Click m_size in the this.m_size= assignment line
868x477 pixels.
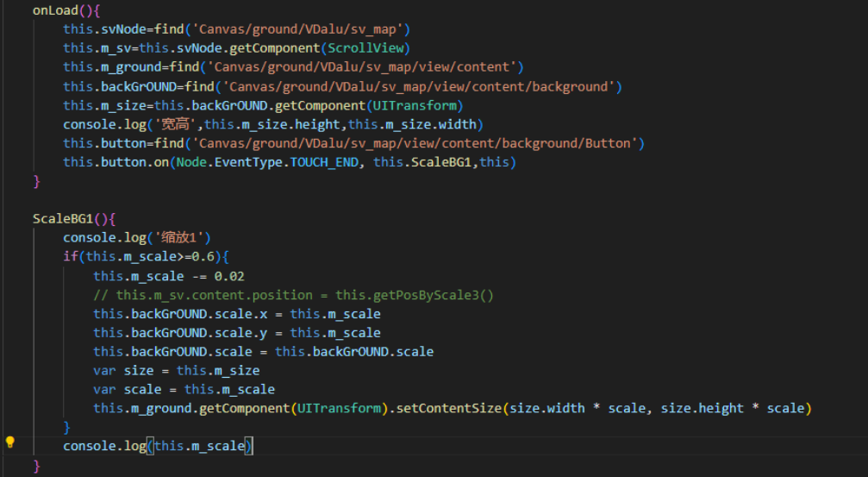(123, 105)
